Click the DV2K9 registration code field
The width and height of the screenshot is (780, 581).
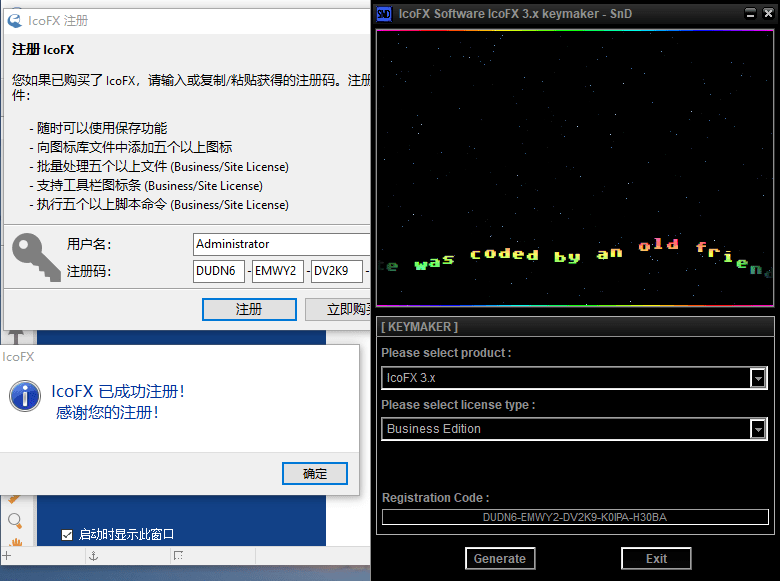[x=337, y=271]
